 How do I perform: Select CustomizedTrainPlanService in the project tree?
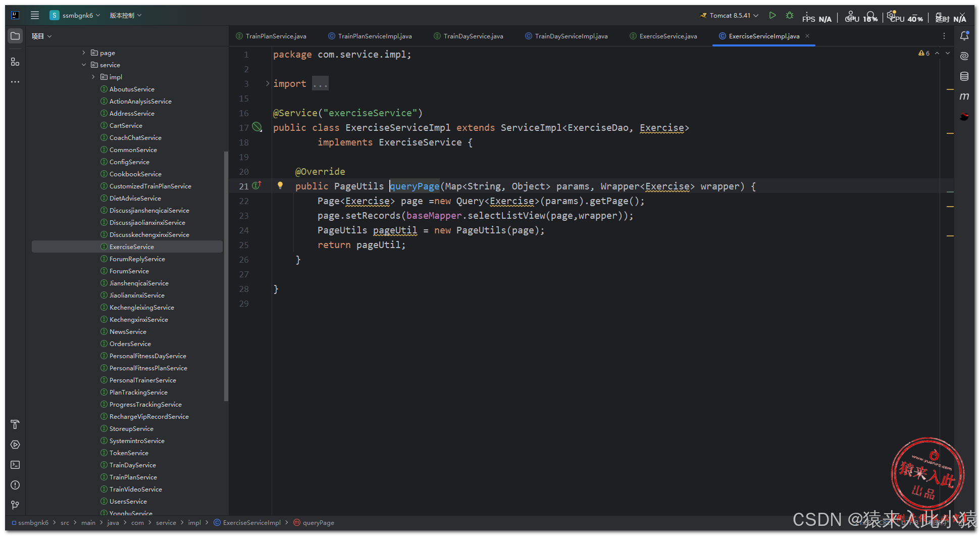click(x=150, y=186)
